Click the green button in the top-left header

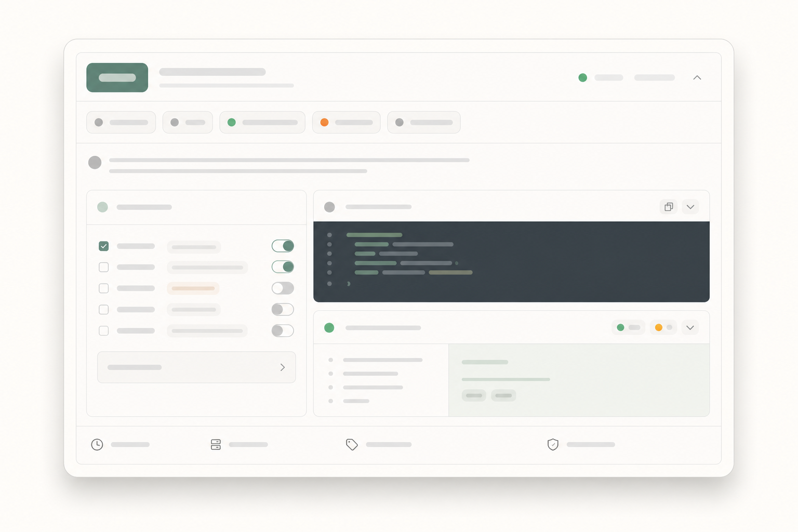click(x=117, y=78)
